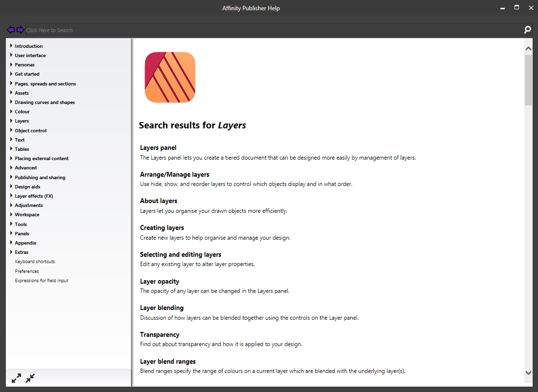
Task: Expand the Layer effects (FX) arrow
Action: [x=11, y=196]
